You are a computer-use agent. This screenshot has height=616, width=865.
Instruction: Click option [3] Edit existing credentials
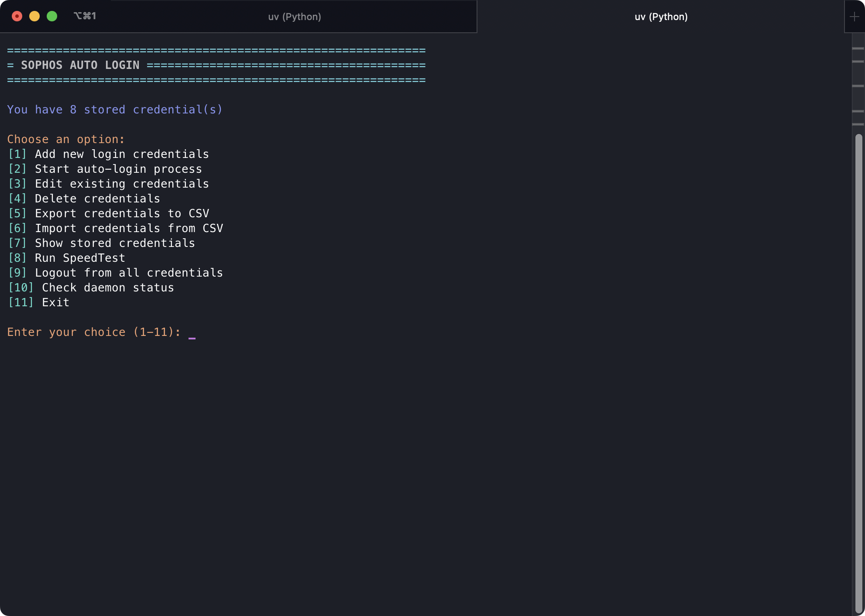108,184
